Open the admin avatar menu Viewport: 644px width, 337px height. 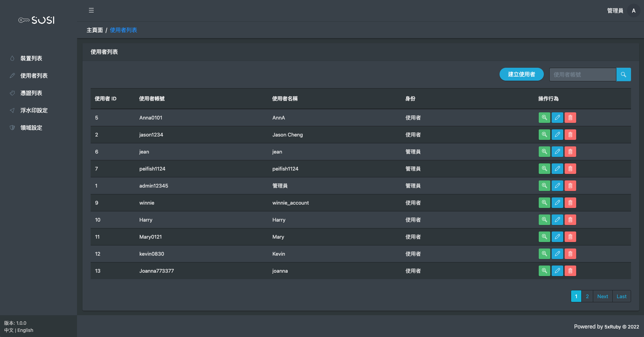tap(633, 11)
